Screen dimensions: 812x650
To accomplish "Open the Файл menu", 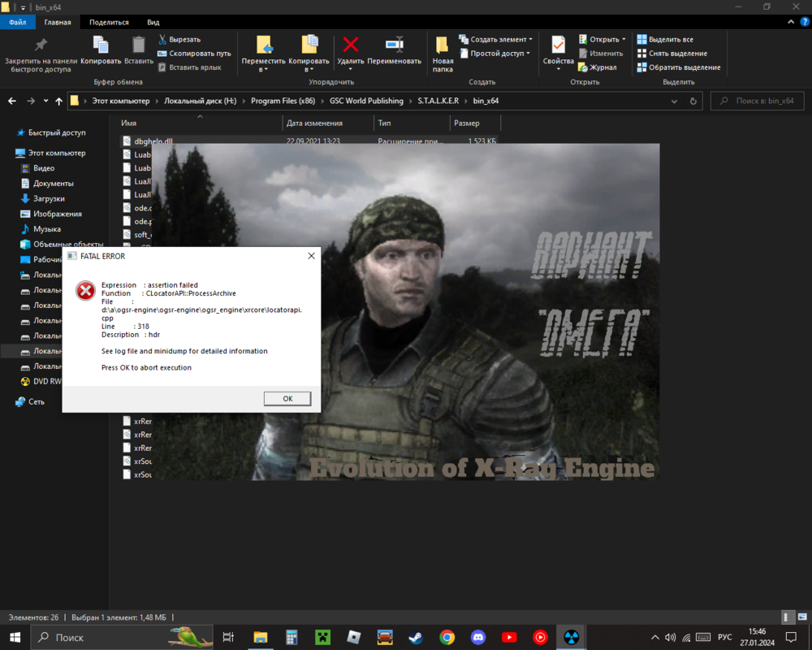I will 17,22.
